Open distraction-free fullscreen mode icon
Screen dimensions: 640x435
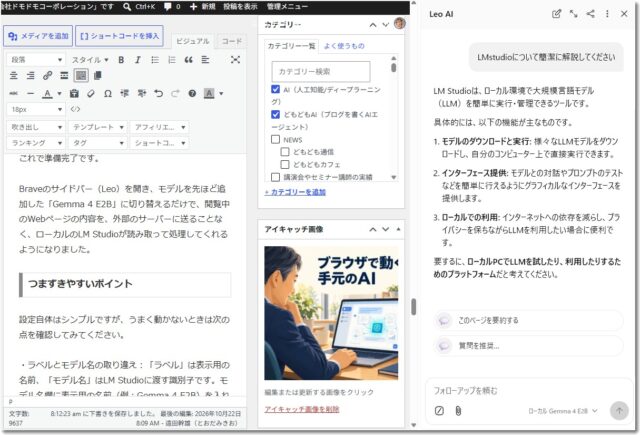[235, 60]
